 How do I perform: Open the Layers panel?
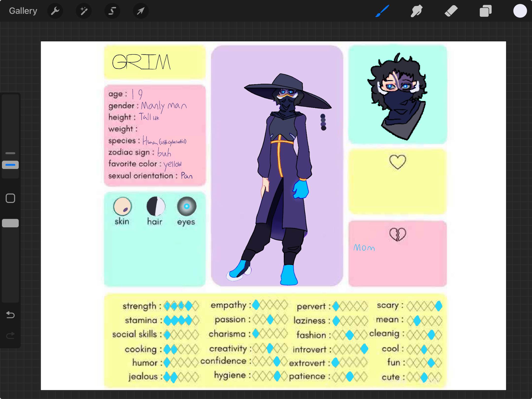click(485, 11)
